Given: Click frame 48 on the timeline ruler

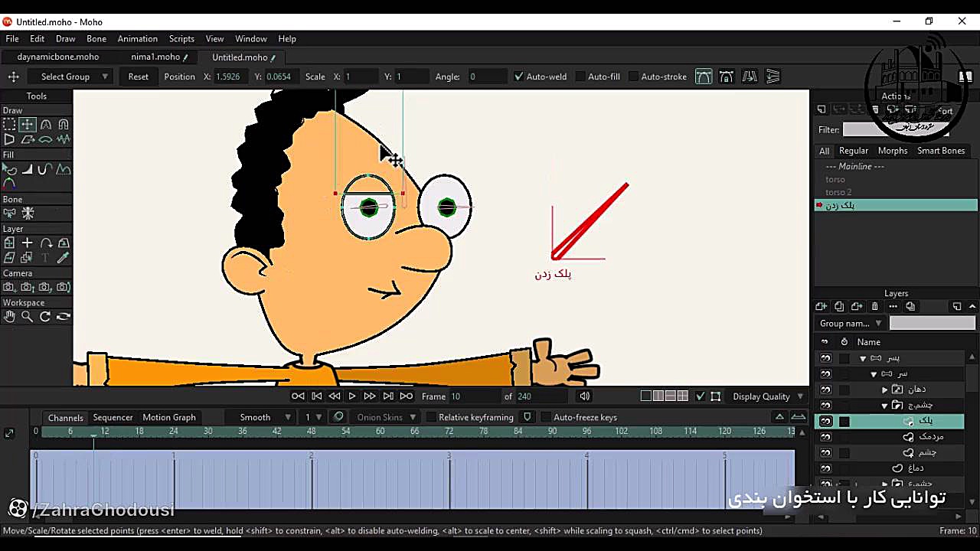Looking at the screenshot, I should click(312, 432).
